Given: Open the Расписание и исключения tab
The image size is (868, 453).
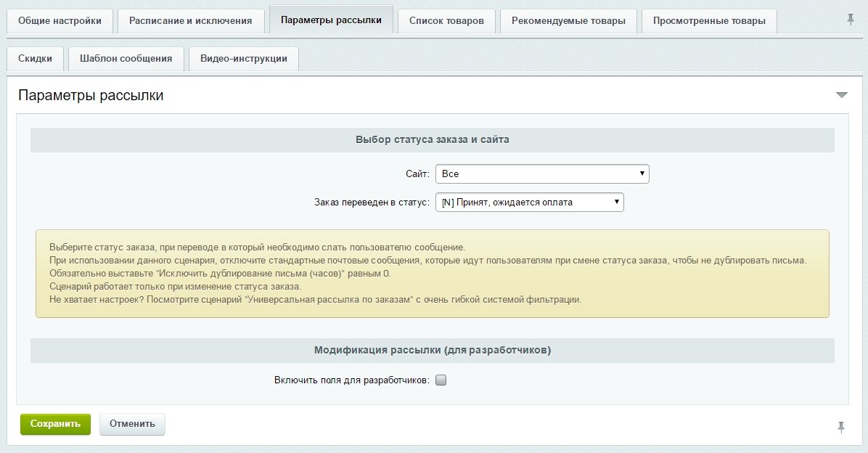Looking at the screenshot, I should point(191,20).
